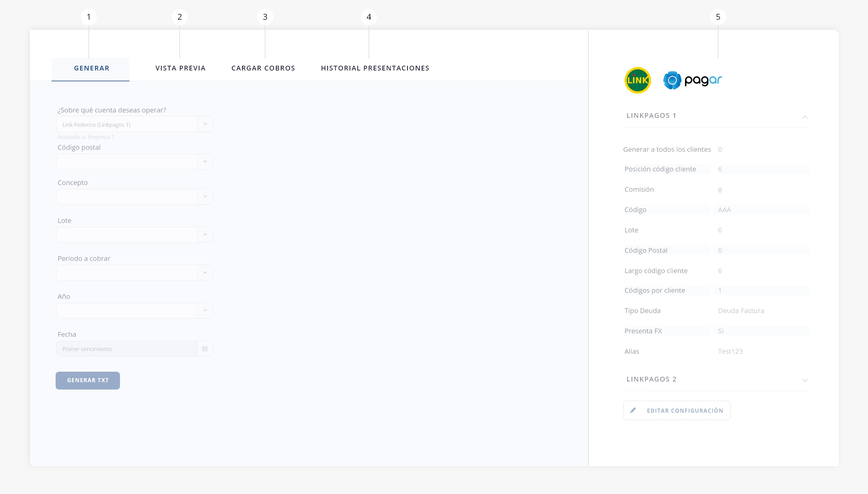Click annotation marker number 4
This screenshot has height=494, width=868.
(369, 17)
